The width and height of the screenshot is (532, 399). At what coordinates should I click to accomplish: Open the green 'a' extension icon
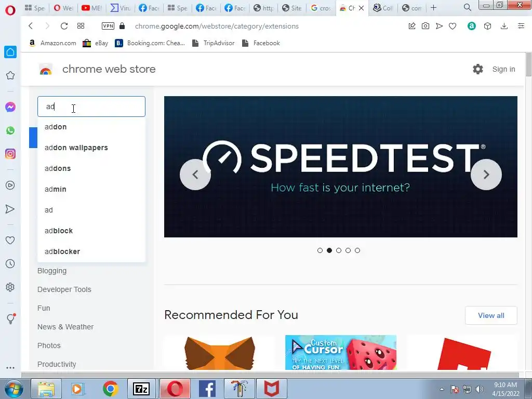472,26
